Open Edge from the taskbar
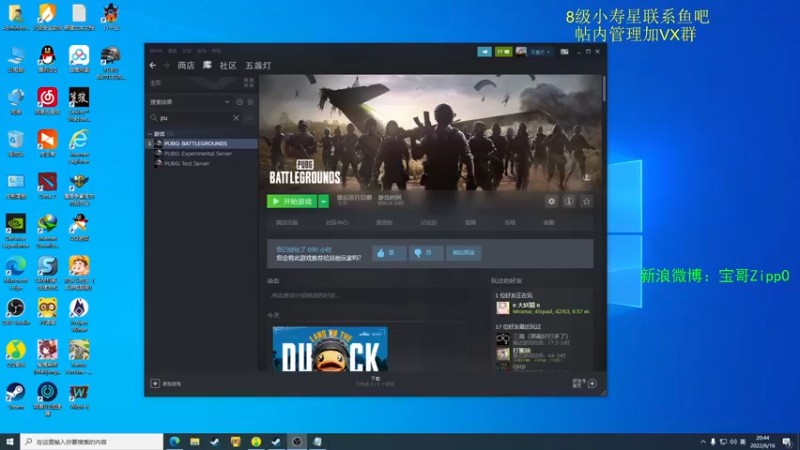The height and width of the screenshot is (450, 800). [x=174, y=441]
